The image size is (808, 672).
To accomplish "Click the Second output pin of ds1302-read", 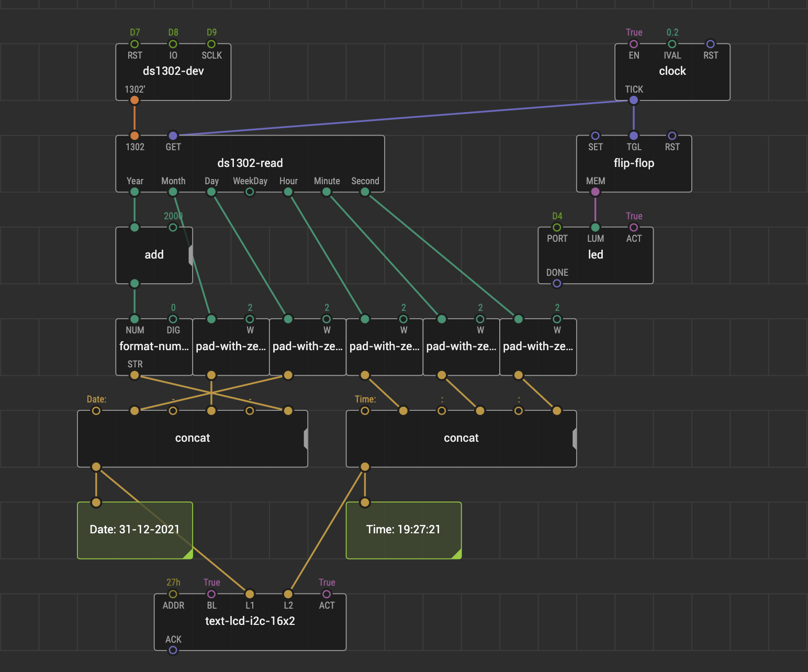I will [365, 192].
